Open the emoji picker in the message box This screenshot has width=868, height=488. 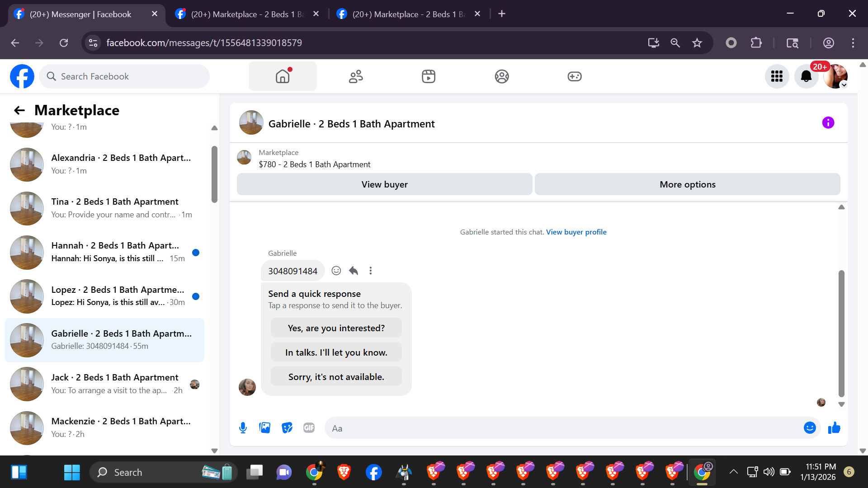(x=809, y=427)
